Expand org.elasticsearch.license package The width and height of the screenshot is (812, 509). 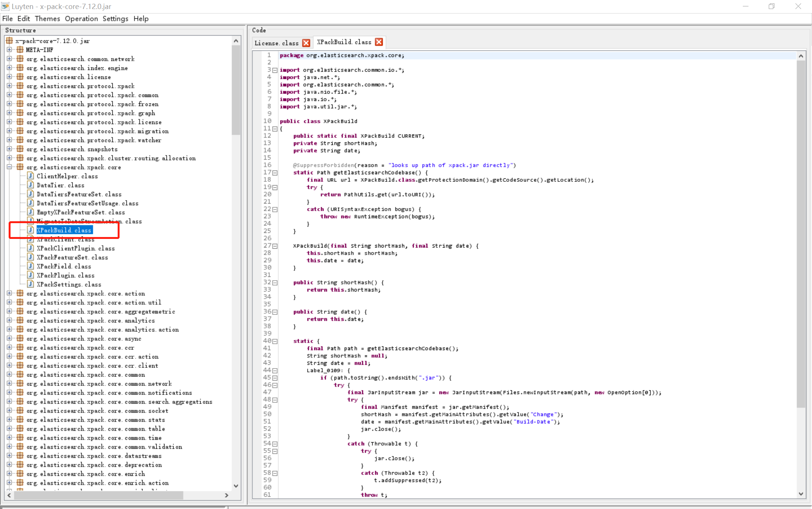point(9,77)
